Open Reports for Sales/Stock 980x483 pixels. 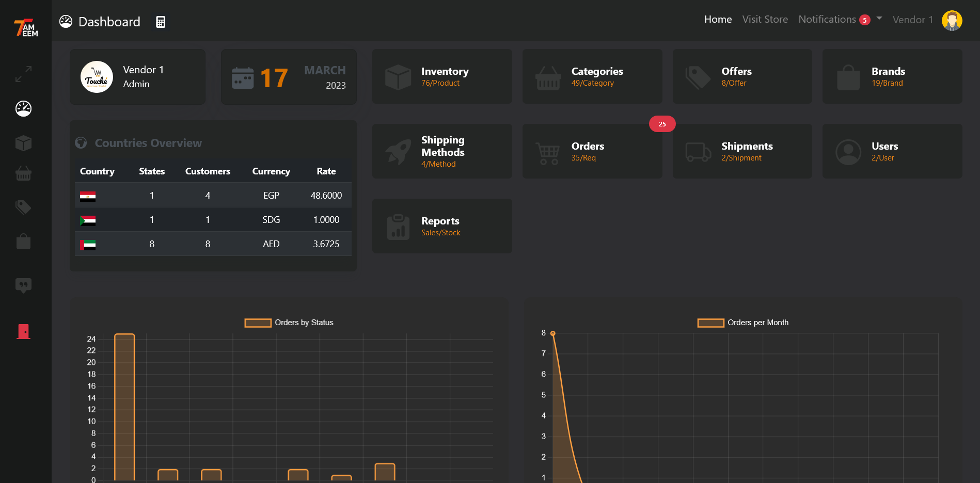click(x=441, y=226)
